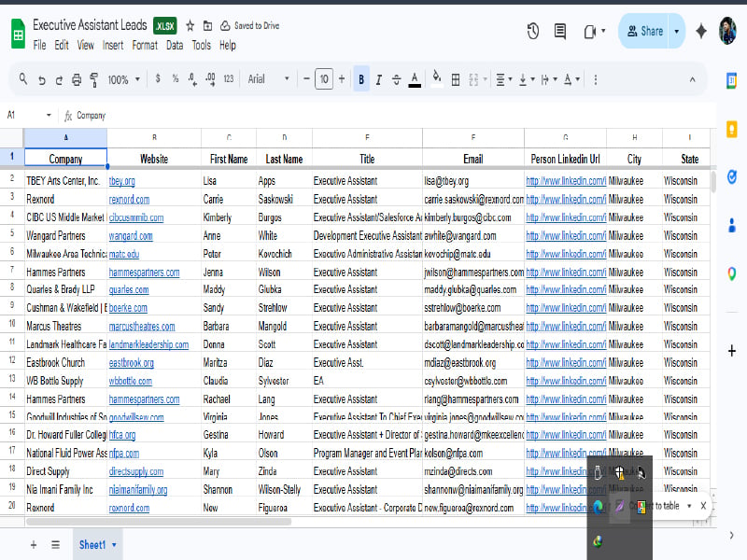This screenshot has width=747, height=560.
Task: Click the print icon
Action: click(x=77, y=79)
